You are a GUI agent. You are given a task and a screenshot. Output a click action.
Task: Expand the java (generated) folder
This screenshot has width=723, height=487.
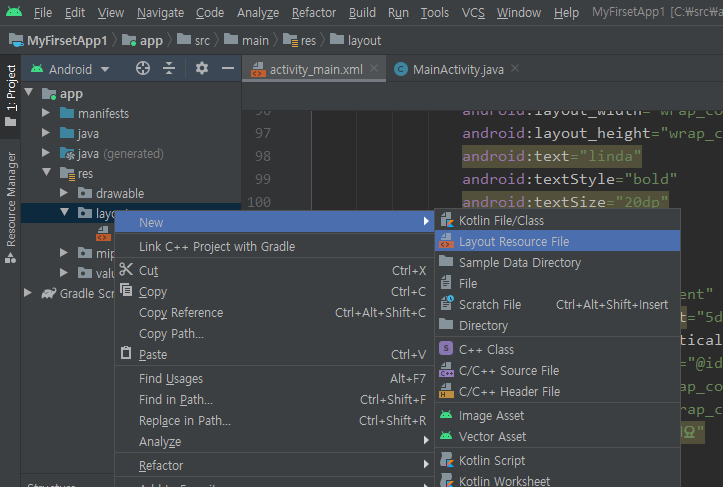point(46,153)
